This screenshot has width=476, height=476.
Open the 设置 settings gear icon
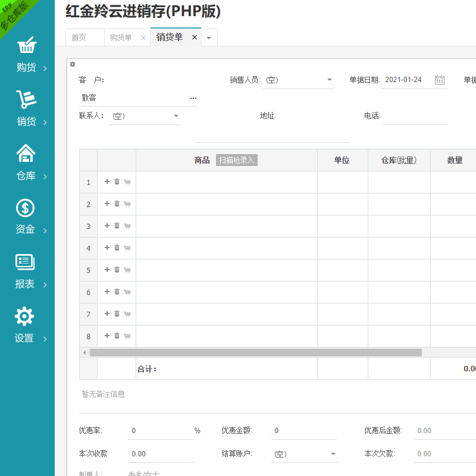(24, 317)
